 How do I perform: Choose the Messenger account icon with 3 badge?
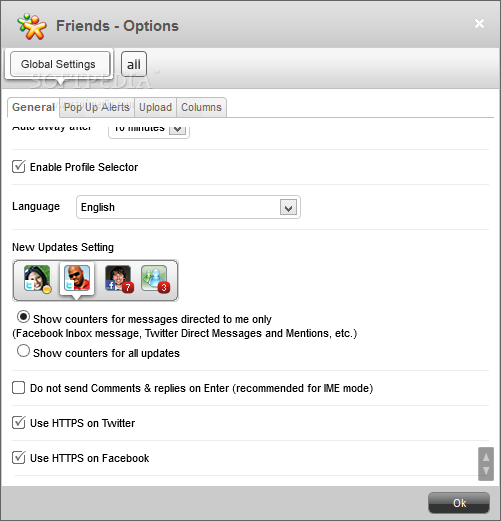[x=155, y=279]
